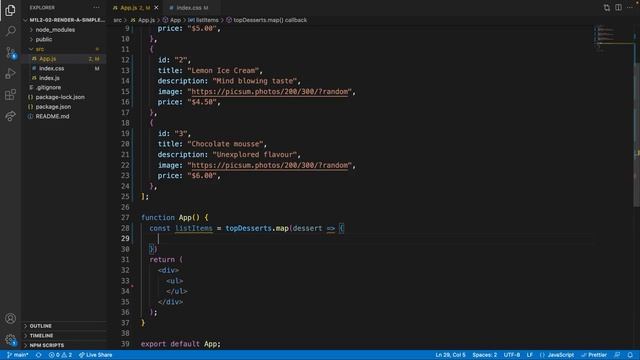Open problems via errors and warnings indicator

pyautogui.click(x=60, y=355)
